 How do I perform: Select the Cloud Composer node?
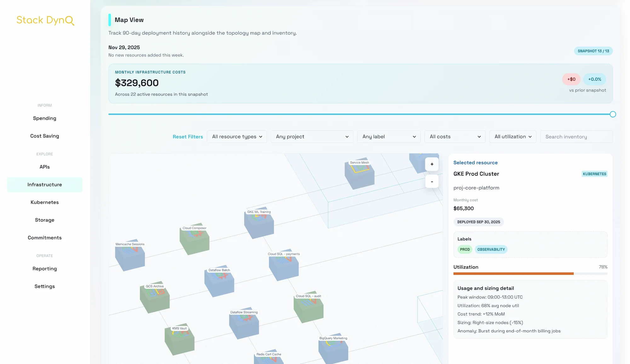pos(194,239)
